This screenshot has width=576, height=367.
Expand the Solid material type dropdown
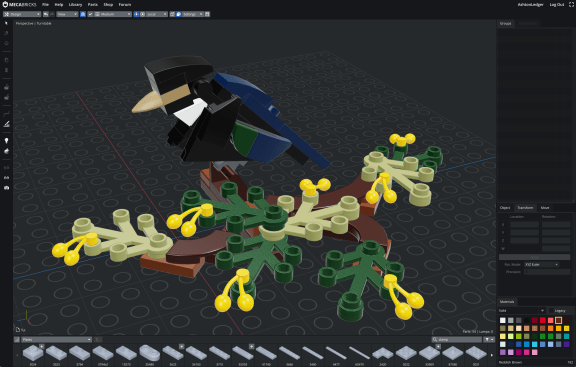(x=522, y=311)
